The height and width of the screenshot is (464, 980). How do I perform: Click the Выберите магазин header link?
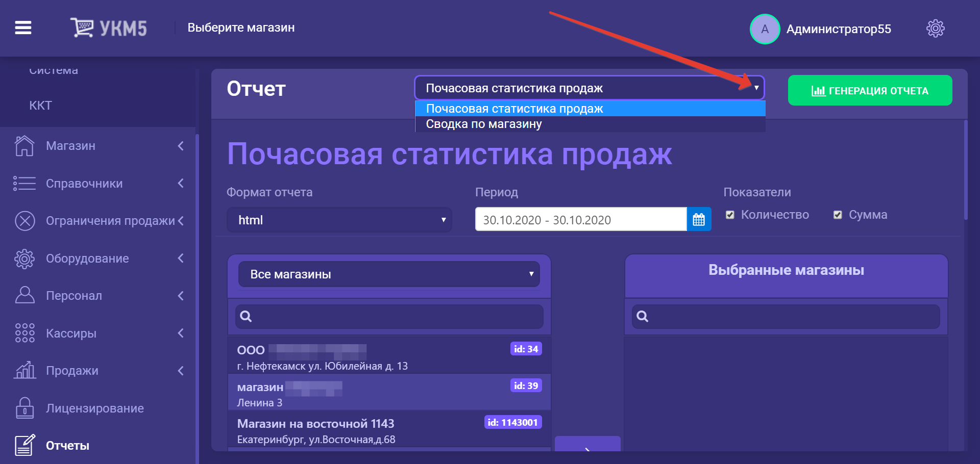241,28
